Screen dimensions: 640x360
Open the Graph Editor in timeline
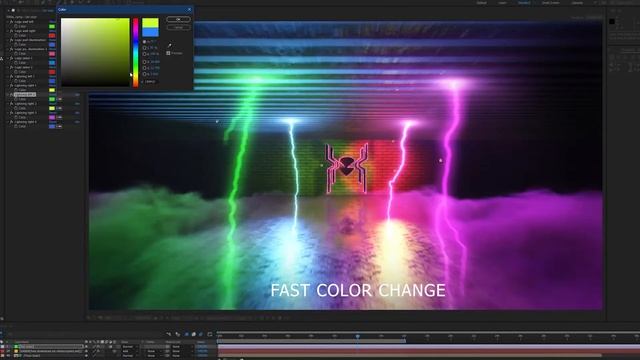209,334
